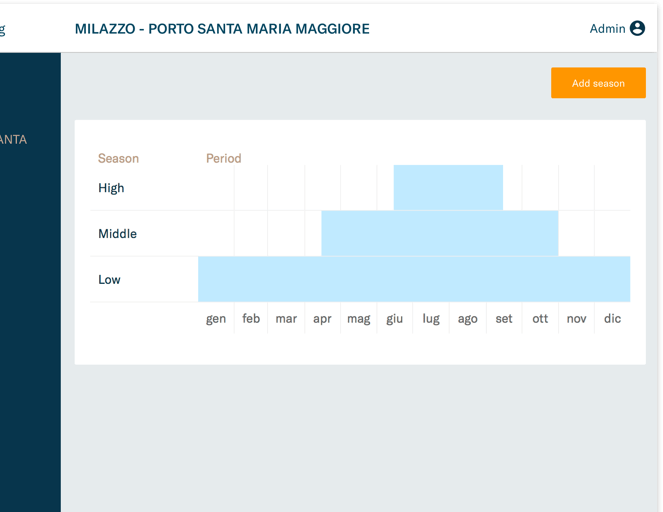663x512 pixels.
Task: Click the Milazzo - Porto Santa Maria Maggiore title
Action: pos(222,29)
